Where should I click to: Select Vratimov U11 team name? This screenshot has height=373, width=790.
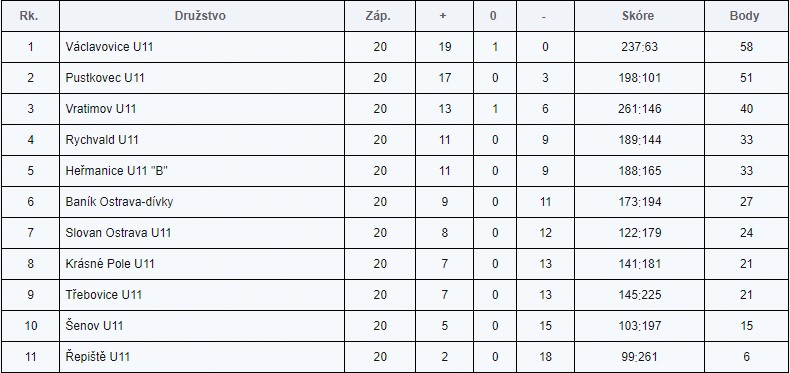pyautogui.click(x=101, y=109)
